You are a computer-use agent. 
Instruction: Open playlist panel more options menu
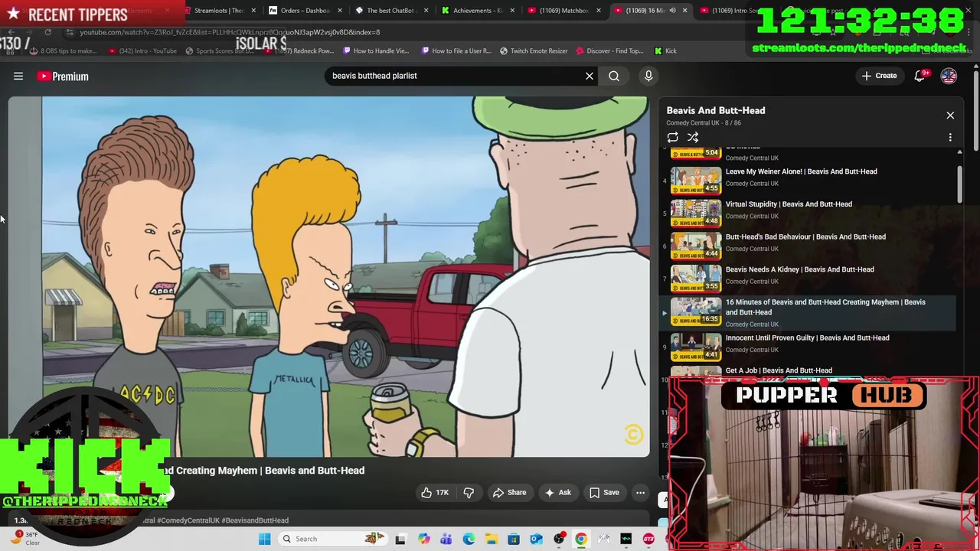click(950, 138)
